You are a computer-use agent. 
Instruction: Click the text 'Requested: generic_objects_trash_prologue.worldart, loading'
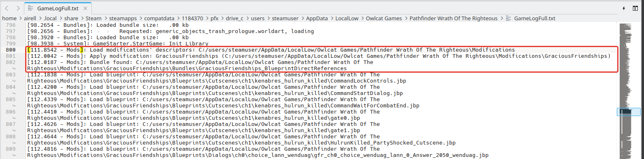click(x=217, y=31)
